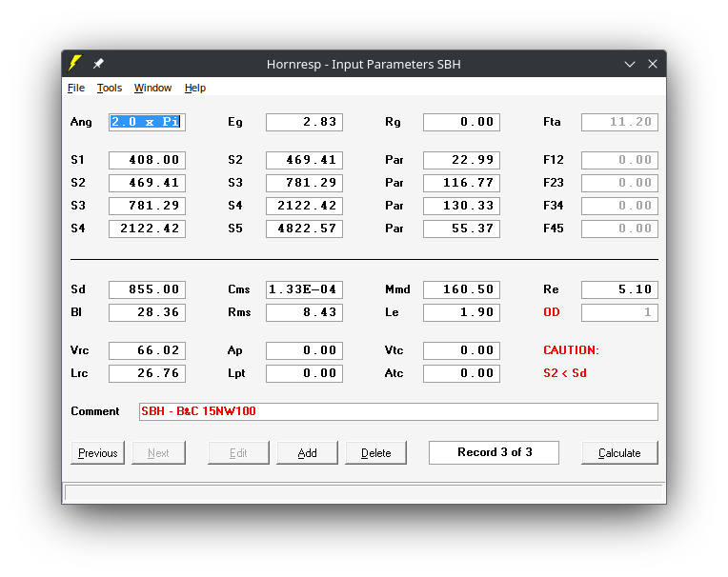
Task: Click the Comment field SBH - B&C 15NW100
Action: pos(398,411)
